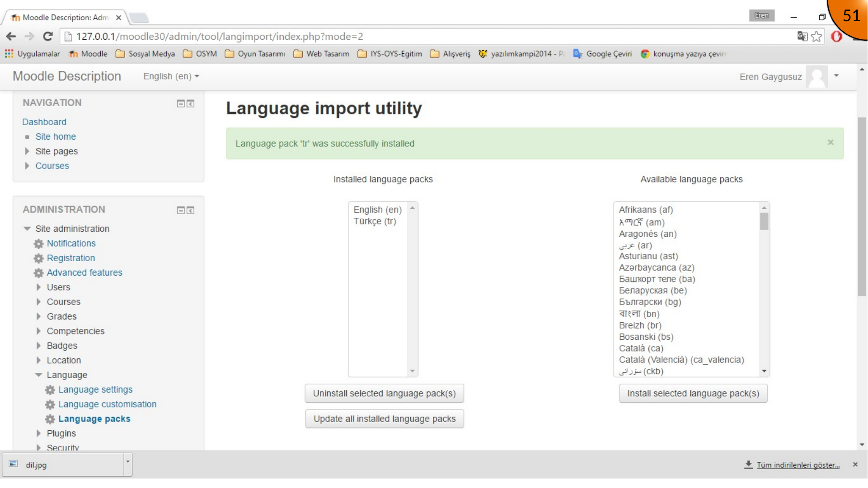Click Install selected language pack(s) button
The width and height of the screenshot is (868, 488).
click(693, 394)
